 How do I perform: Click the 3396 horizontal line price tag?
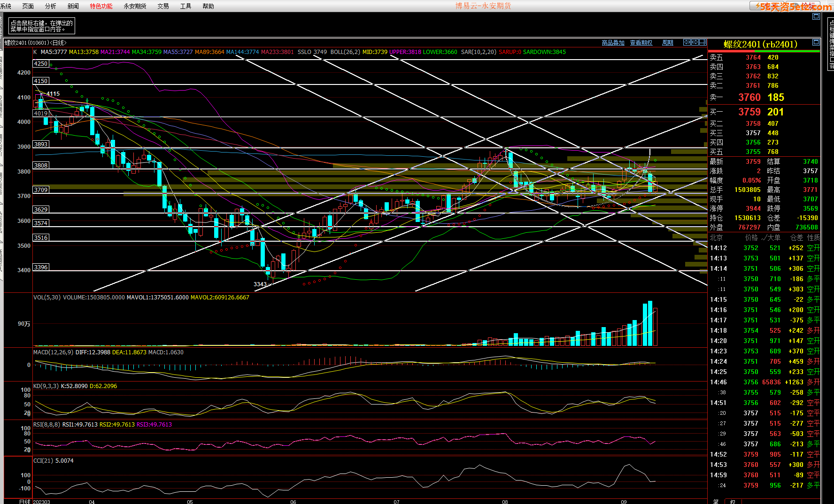[x=41, y=267]
